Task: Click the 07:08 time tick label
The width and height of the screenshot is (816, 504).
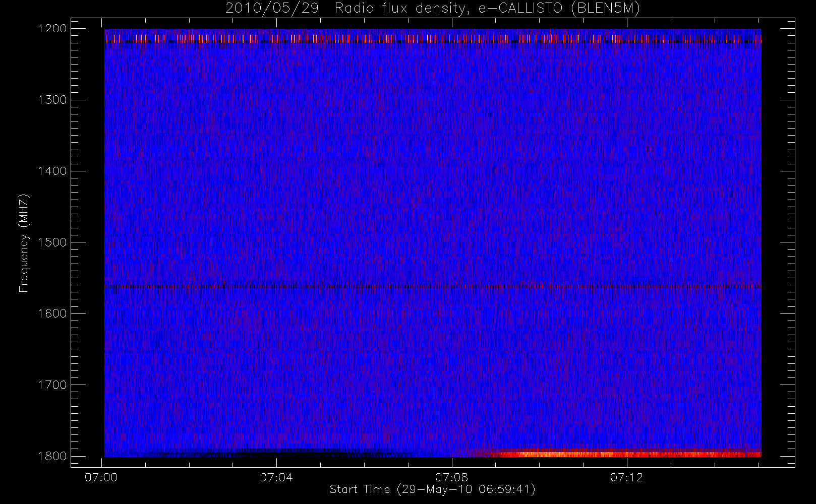Action: pyautogui.click(x=451, y=477)
